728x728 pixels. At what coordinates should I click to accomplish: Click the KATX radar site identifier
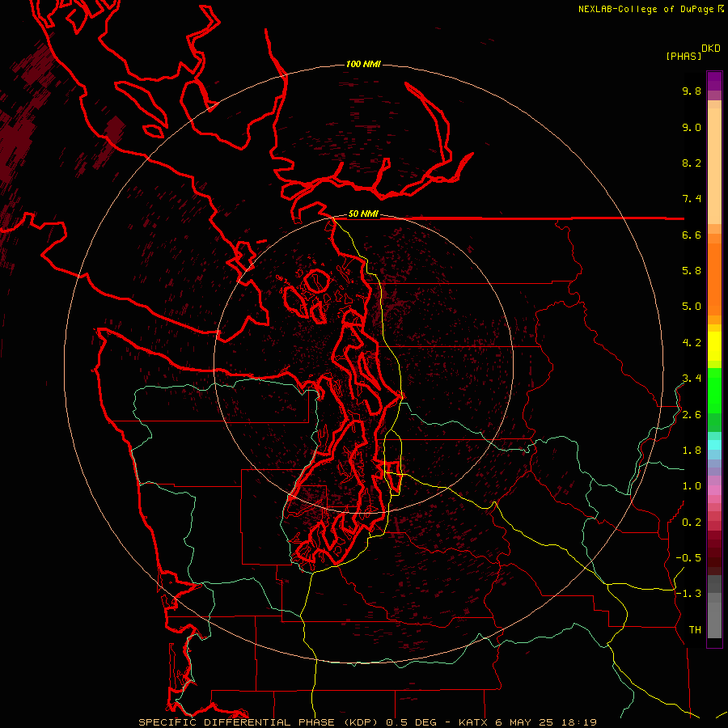[473, 722]
